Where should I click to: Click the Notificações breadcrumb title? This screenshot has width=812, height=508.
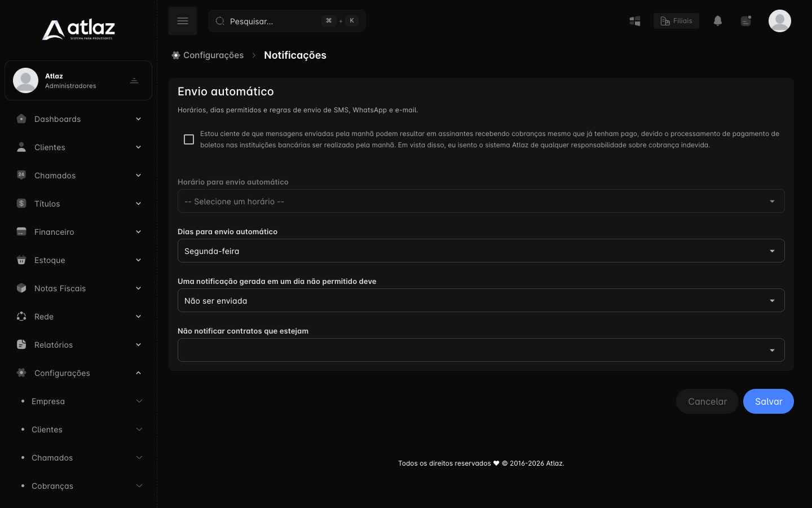point(295,55)
